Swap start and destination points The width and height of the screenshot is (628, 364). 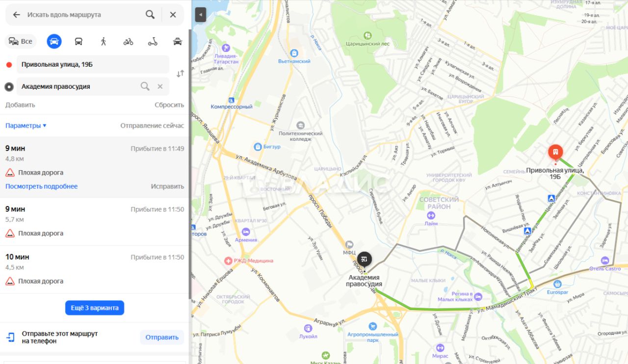[180, 74]
